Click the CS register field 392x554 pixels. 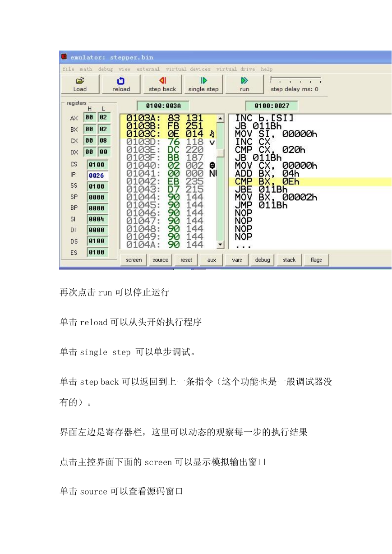pos(97,165)
